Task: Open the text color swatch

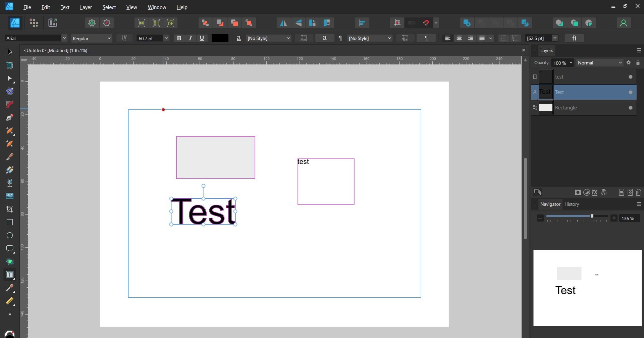Action: pyautogui.click(x=220, y=38)
